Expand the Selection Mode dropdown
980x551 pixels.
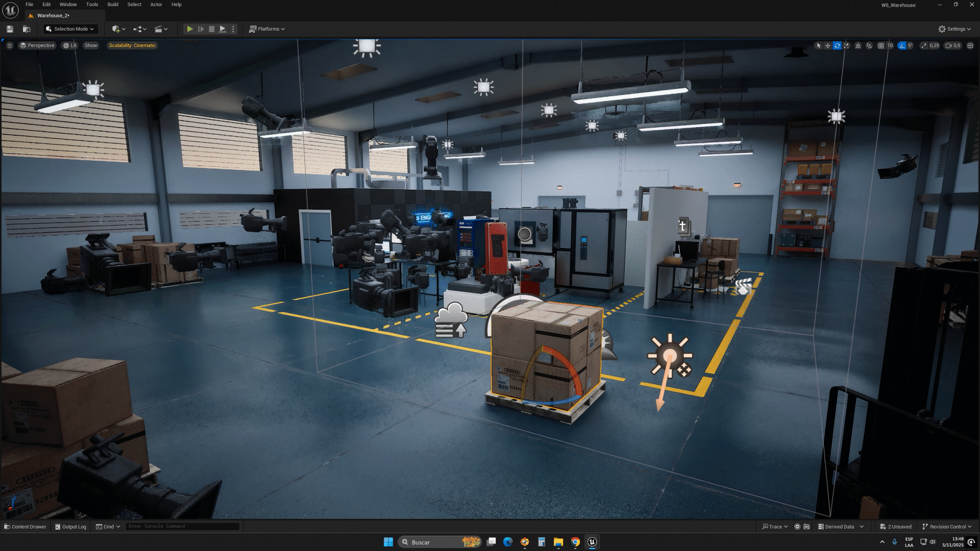[70, 29]
